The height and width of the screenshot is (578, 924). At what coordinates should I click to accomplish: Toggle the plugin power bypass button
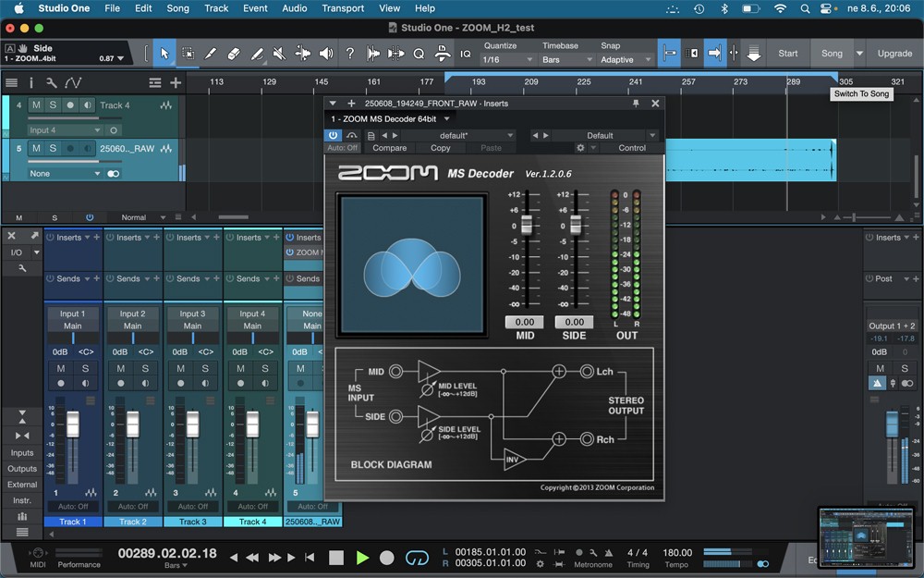pyautogui.click(x=333, y=135)
